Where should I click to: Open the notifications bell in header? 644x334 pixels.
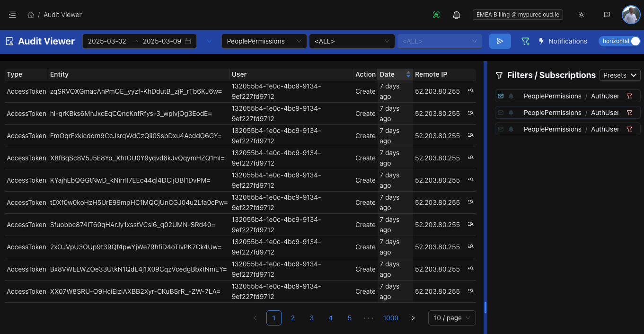(457, 15)
